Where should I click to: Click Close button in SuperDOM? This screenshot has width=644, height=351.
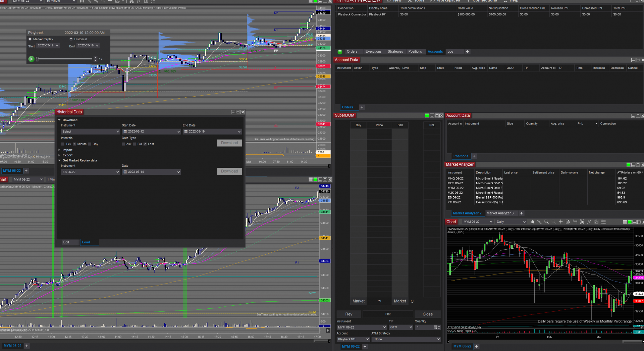point(428,314)
